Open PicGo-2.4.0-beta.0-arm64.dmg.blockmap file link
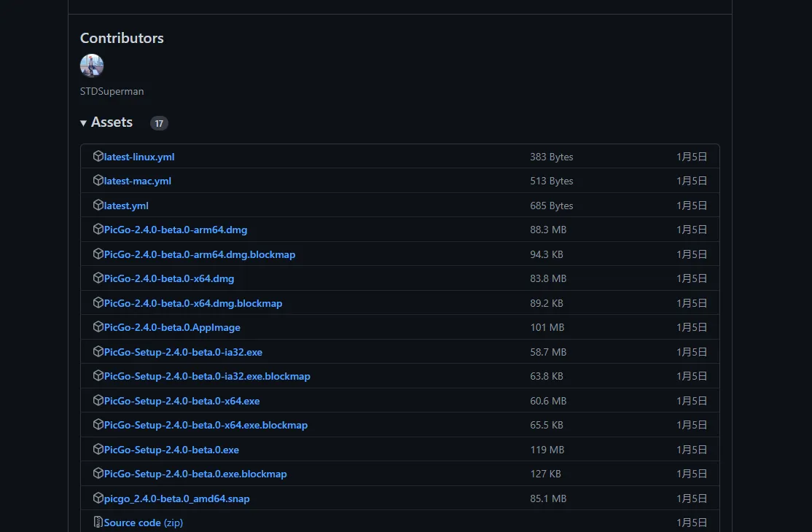The height and width of the screenshot is (532, 812). coord(200,254)
